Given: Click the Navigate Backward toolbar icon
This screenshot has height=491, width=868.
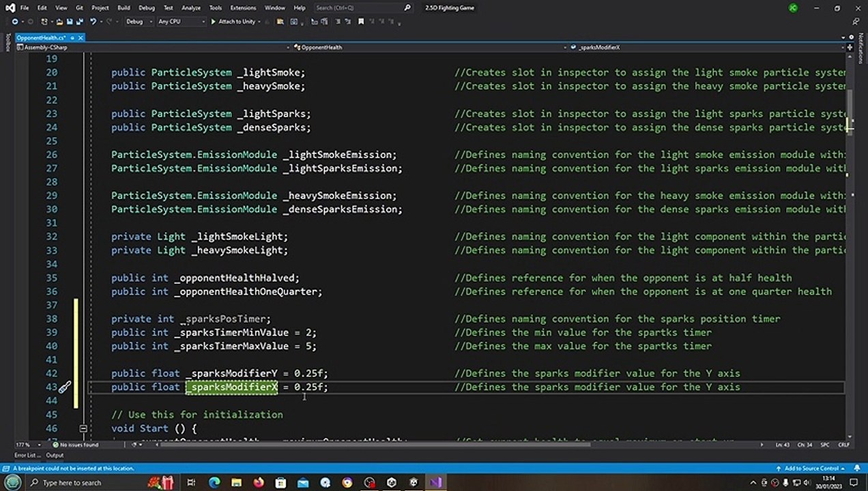Looking at the screenshot, I should pos(15,21).
